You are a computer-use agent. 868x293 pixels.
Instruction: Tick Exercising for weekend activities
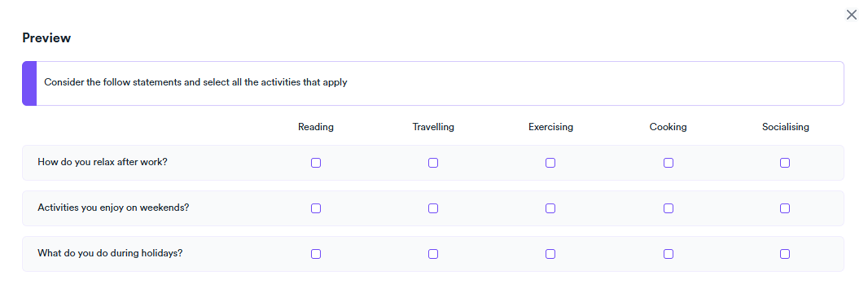(x=550, y=208)
